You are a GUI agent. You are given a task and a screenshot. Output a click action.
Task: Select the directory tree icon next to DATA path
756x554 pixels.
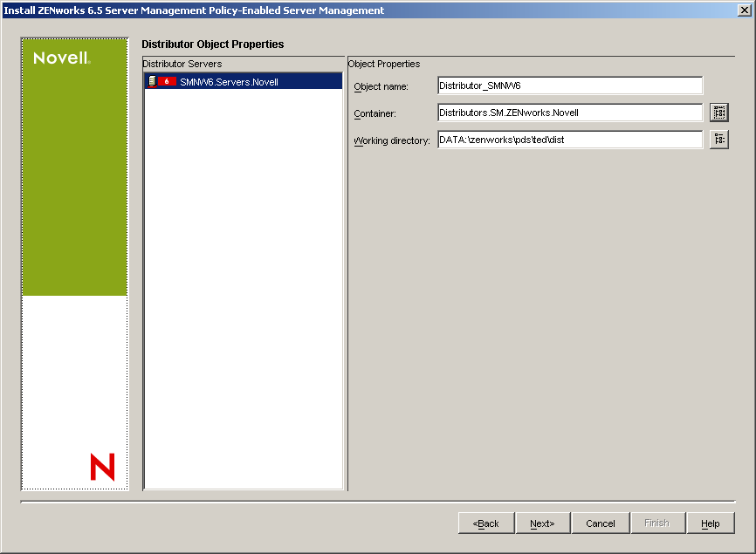718,139
